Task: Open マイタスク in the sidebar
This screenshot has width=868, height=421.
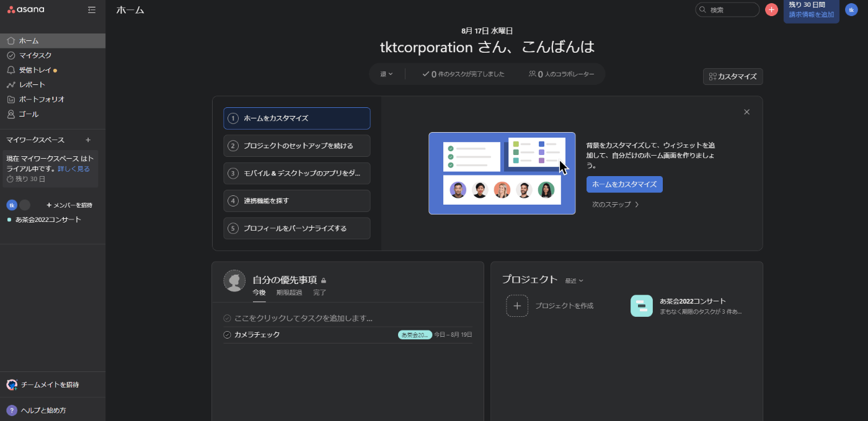Action: pos(53,55)
